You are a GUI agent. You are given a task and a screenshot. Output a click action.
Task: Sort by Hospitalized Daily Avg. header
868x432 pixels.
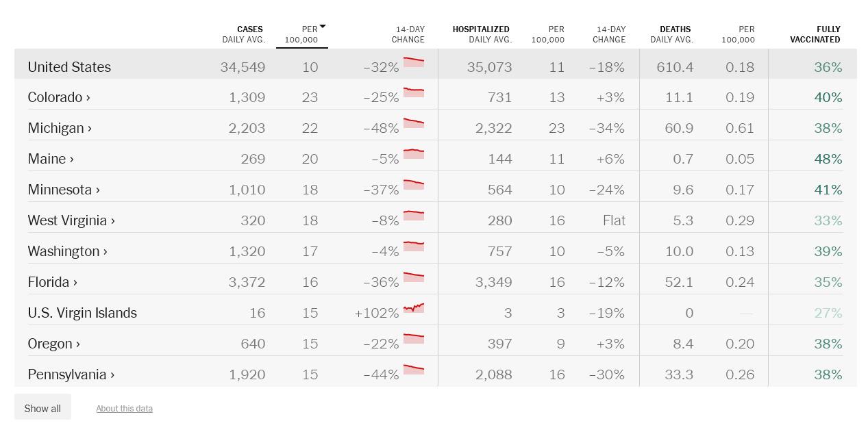481,34
